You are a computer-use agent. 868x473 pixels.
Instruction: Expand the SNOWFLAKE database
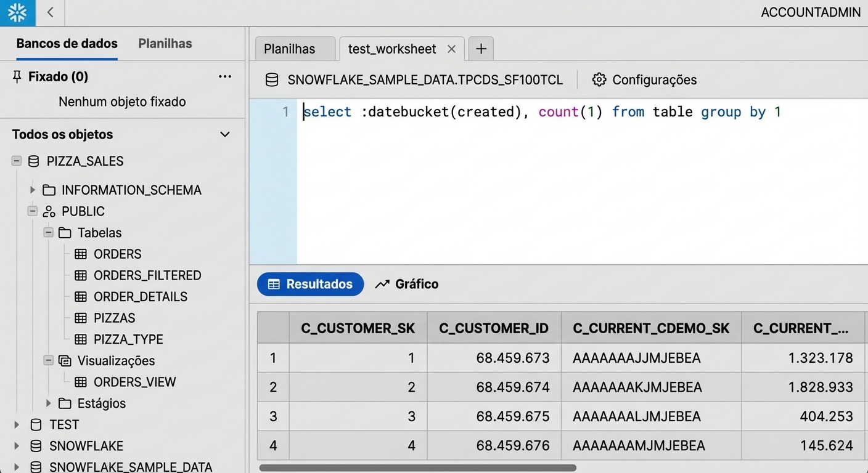tap(17, 446)
